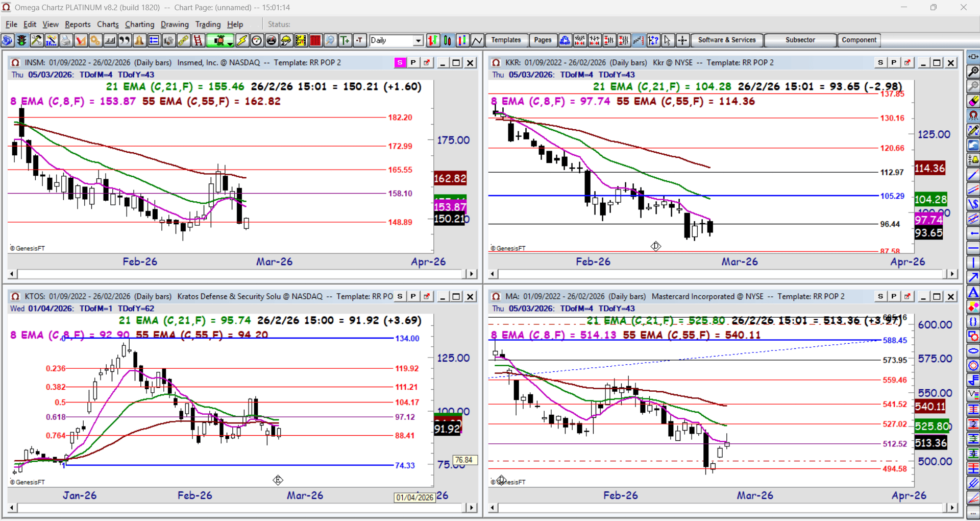Toggle the P button on KKR chart
This screenshot has width=980, height=521.
click(894, 62)
